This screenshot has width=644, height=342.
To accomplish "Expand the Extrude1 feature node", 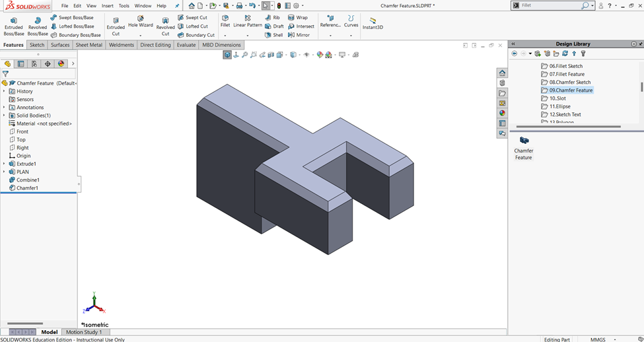I will tap(4, 164).
